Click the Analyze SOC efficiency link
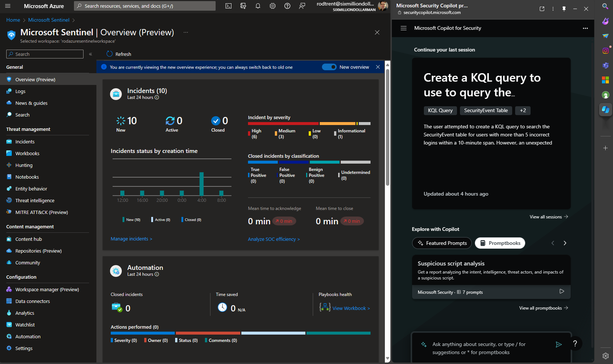The image size is (613, 364). tap(274, 239)
